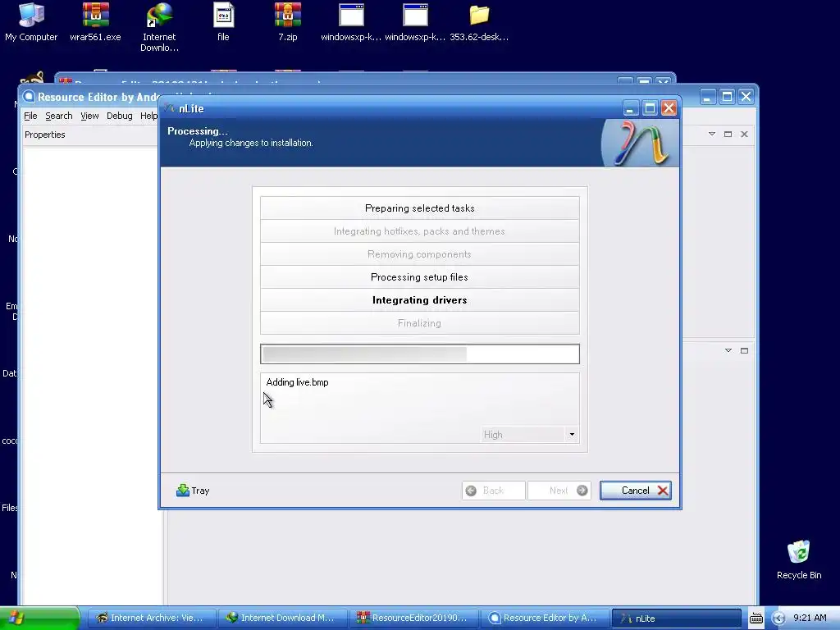Viewport: 840px width, 630px height.
Task: Open 7.zip archive on desktop
Action: click(x=288, y=22)
